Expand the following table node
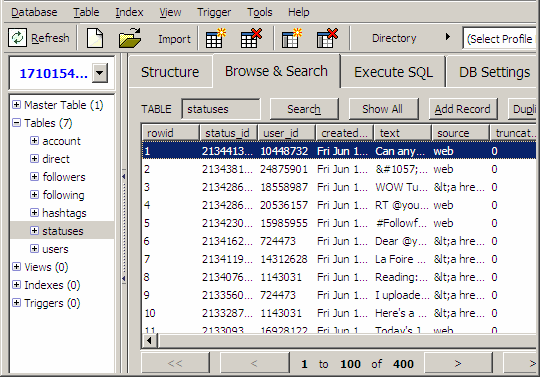The height and width of the screenshot is (377, 540). 34,195
